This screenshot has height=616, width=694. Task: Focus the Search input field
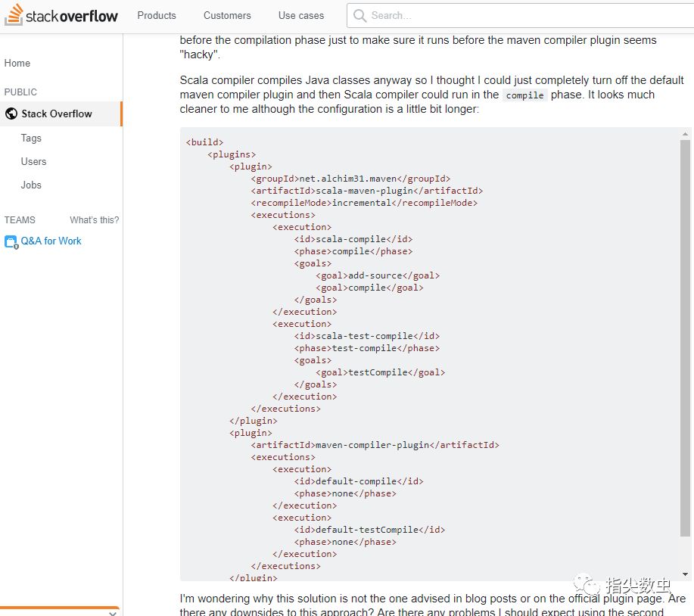pos(520,15)
